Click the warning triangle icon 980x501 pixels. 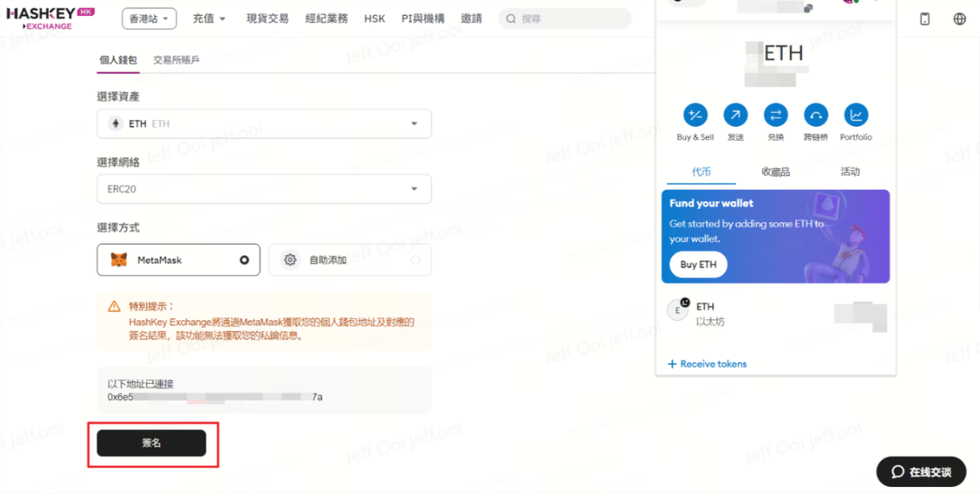click(114, 307)
